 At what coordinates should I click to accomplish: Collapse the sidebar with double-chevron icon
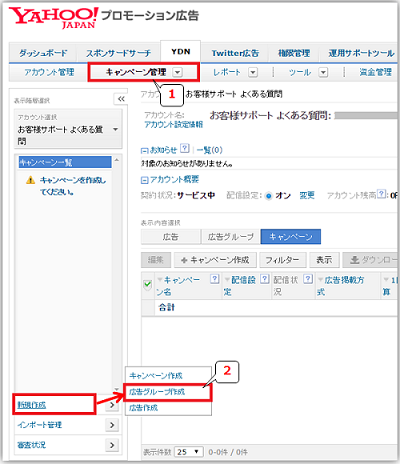121,99
